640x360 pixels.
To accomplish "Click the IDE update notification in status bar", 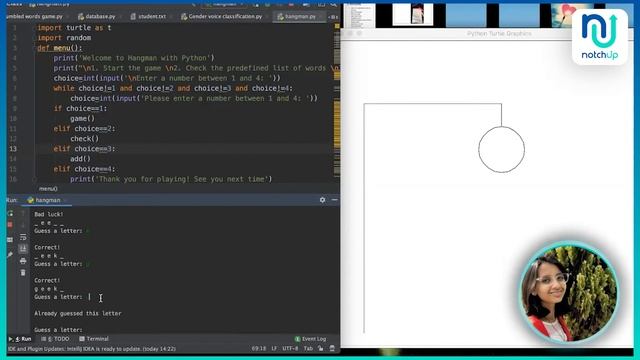I will tap(91, 349).
